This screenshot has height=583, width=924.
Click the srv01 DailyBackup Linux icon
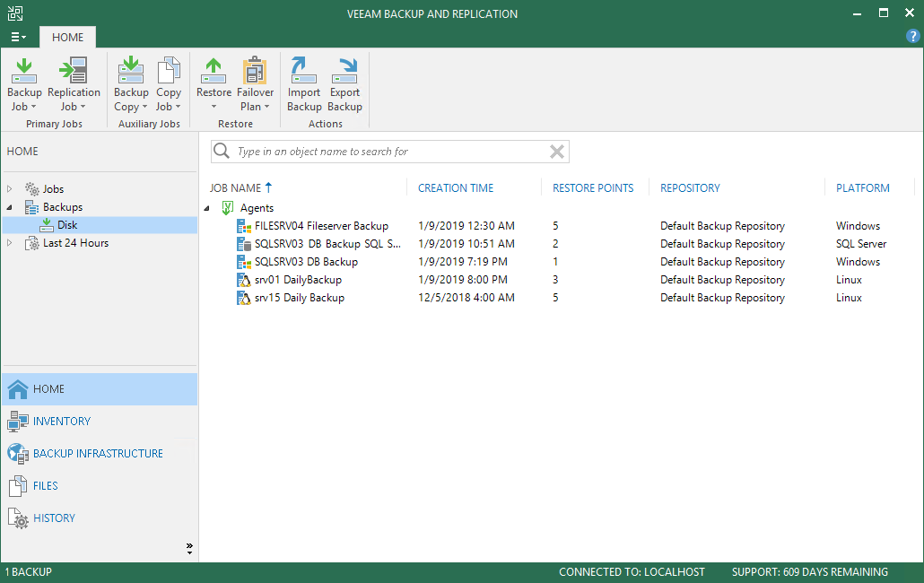[x=243, y=280]
